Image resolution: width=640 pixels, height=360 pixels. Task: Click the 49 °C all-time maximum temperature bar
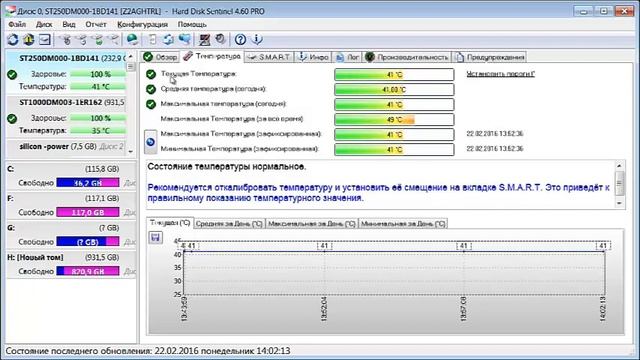394,120
